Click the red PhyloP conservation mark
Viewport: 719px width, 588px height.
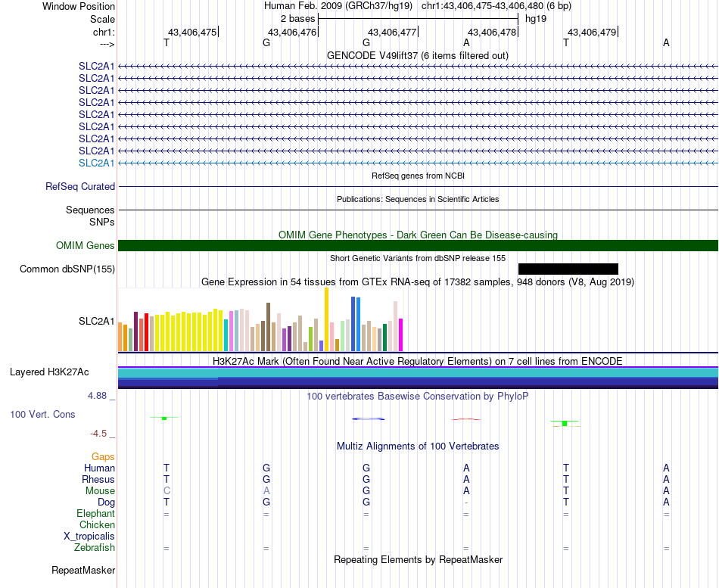coord(466,419)
